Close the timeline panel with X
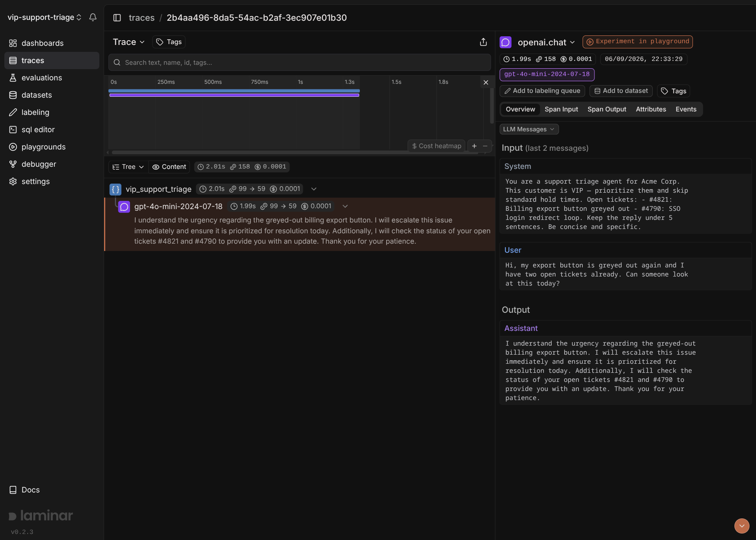Viewport: 756px width, 540px height. (x=486, y=82)
